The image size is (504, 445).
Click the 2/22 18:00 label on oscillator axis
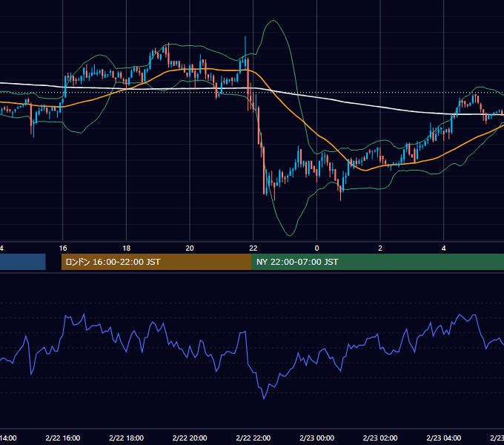pos(126,438)
